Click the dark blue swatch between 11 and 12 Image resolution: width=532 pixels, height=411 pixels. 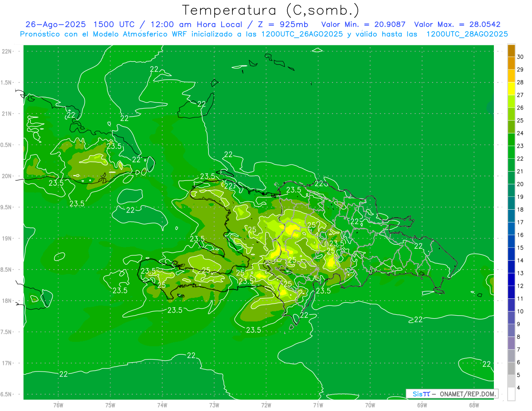511,292
